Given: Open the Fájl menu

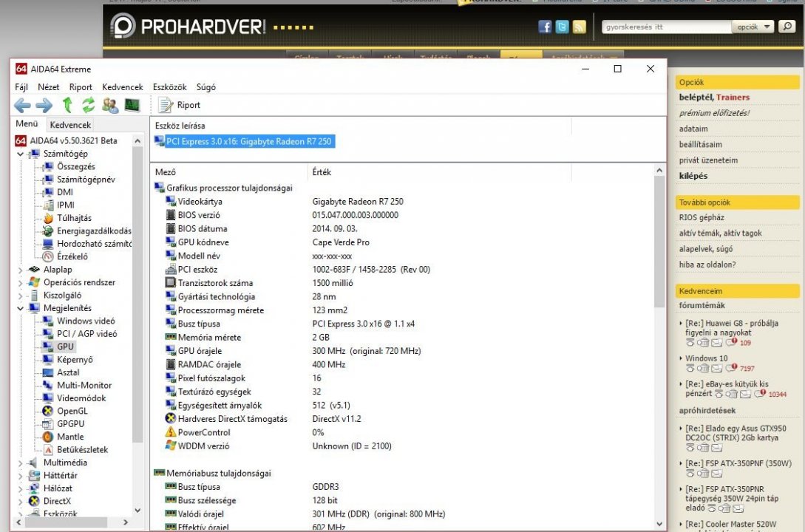Looking at the screenshot, I should point(21,86).
